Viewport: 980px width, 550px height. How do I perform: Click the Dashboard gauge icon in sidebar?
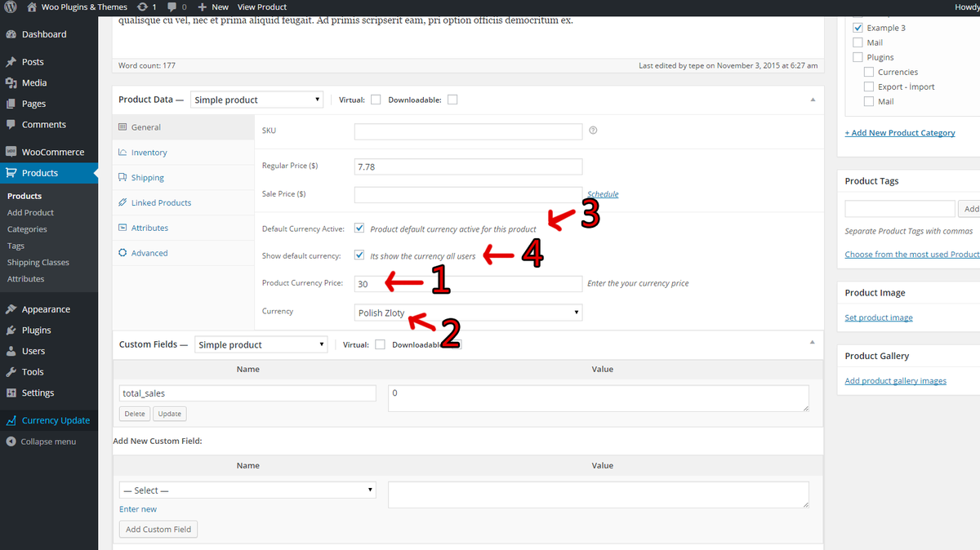(x=11, y=34)
